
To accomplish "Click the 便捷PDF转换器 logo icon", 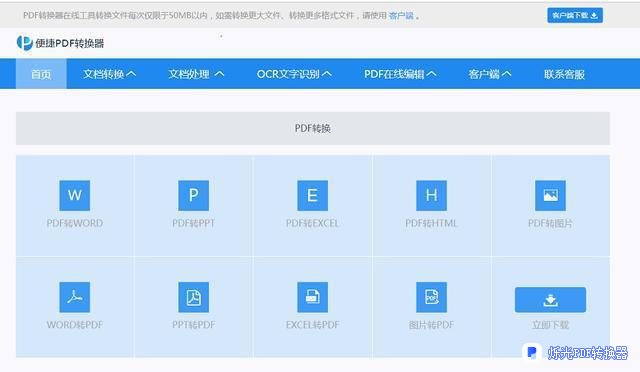I will pyautogui.click(x=24, y=42).
